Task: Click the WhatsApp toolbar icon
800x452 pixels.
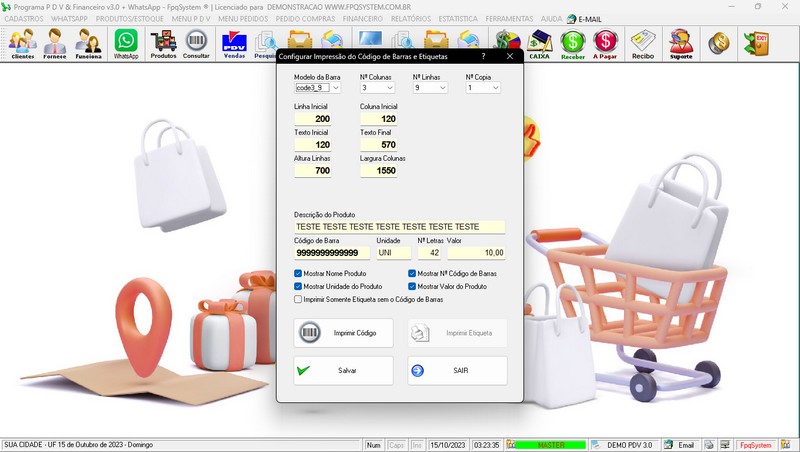Action: click(125, 43)
